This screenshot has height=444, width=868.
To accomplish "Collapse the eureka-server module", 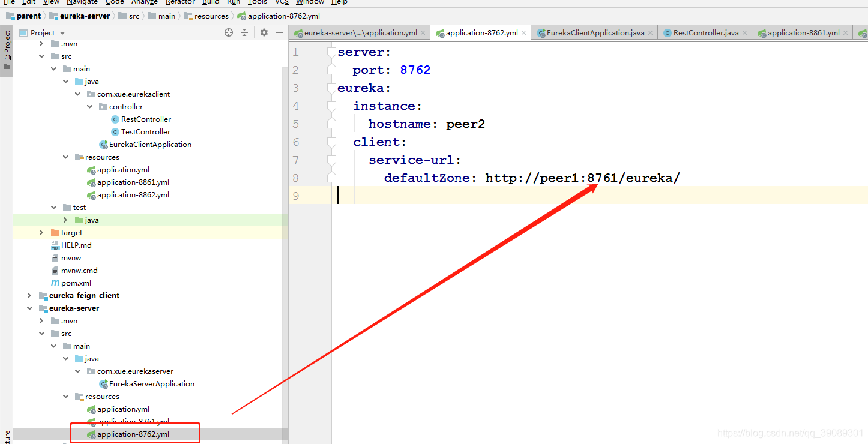I will [x=29, y=308].
